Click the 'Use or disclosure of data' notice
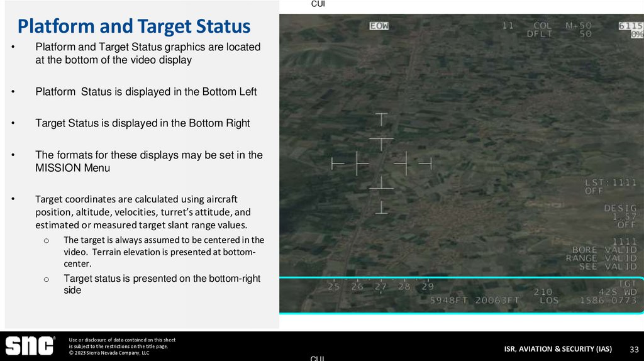644x361 pixels. [x=122, y=343]
